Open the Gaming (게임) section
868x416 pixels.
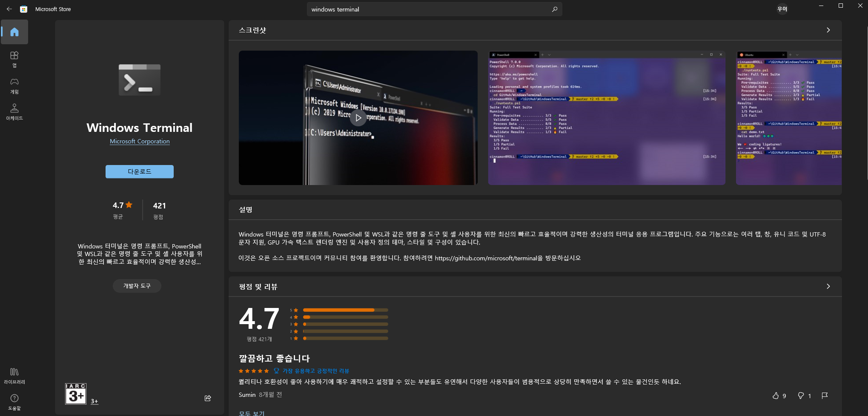click(14, 85)
